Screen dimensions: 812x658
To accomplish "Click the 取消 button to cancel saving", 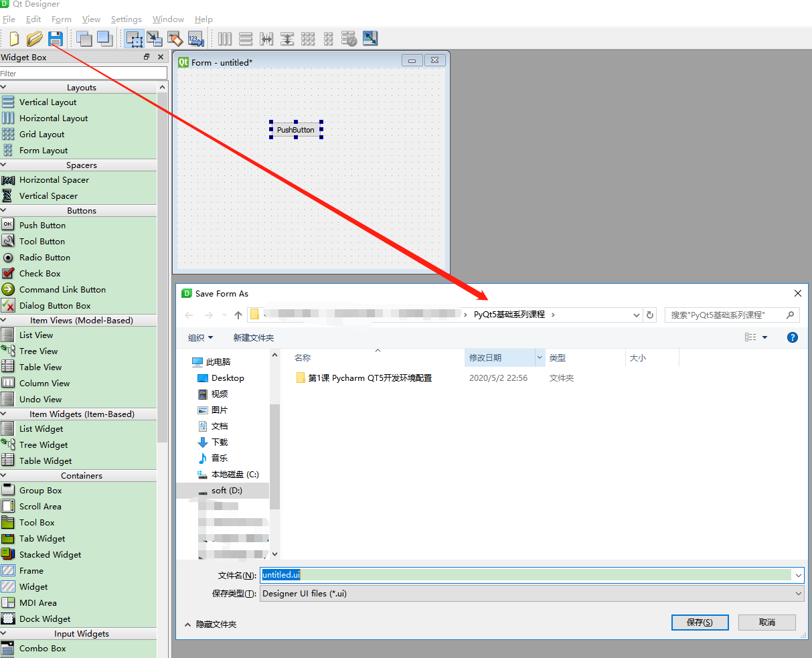I will click(x=766, y=622).
